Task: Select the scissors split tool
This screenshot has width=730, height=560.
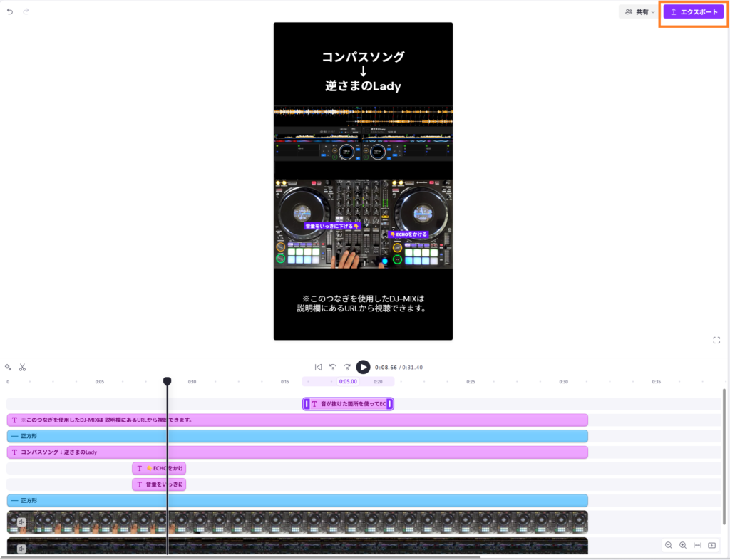Action: tap(23, 368)
